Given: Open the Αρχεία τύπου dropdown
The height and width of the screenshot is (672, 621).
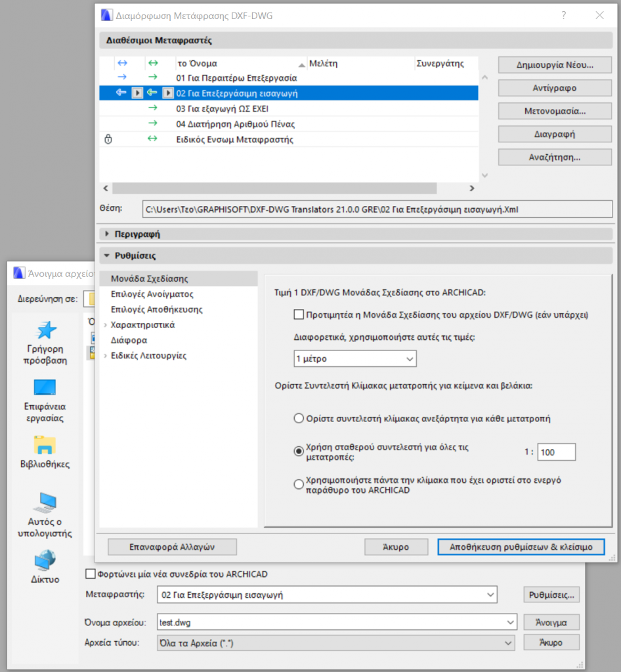Looking at the screenshot, I should [335, 643].
